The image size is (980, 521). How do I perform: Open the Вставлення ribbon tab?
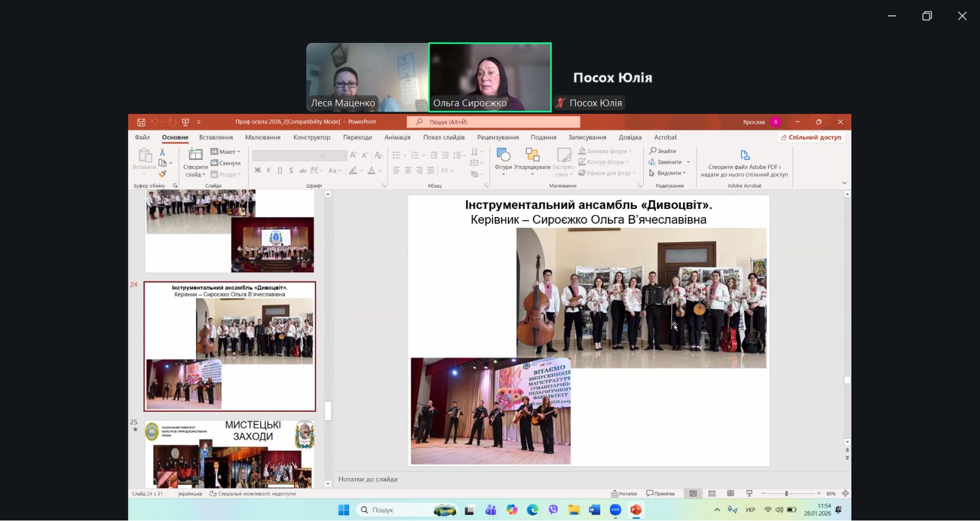(x=216, y=137)
